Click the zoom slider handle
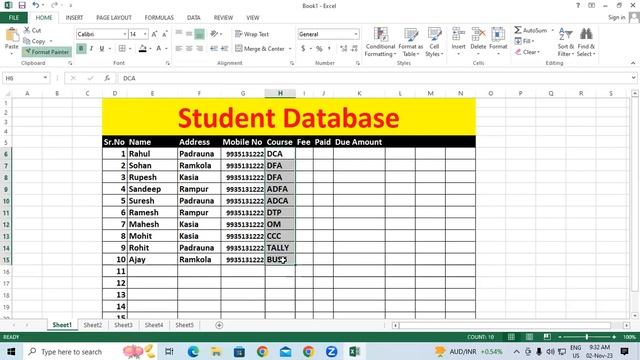 pos(587,337)
